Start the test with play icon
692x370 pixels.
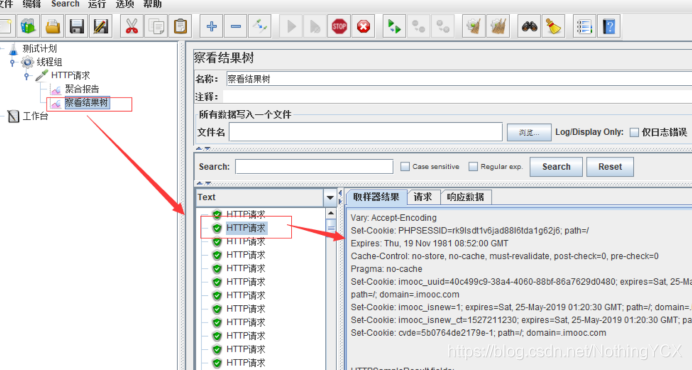(x=291, y=26)
